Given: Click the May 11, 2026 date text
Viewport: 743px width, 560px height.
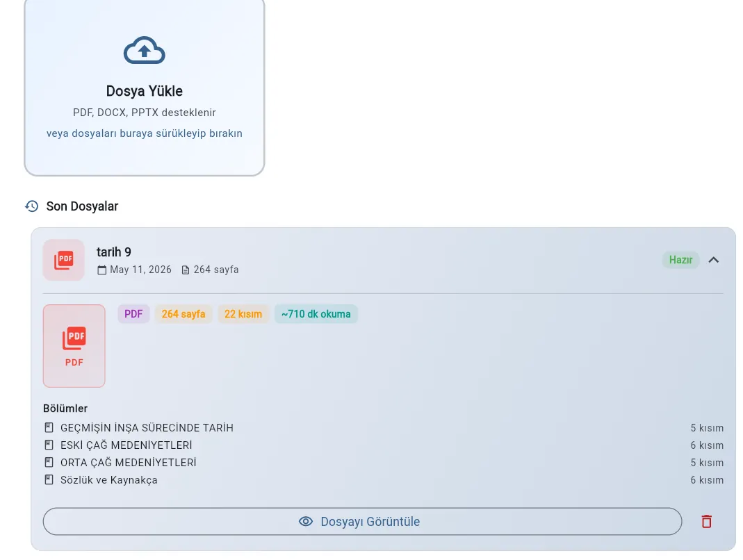Looking at the screenshot, I should click(140, 270).
